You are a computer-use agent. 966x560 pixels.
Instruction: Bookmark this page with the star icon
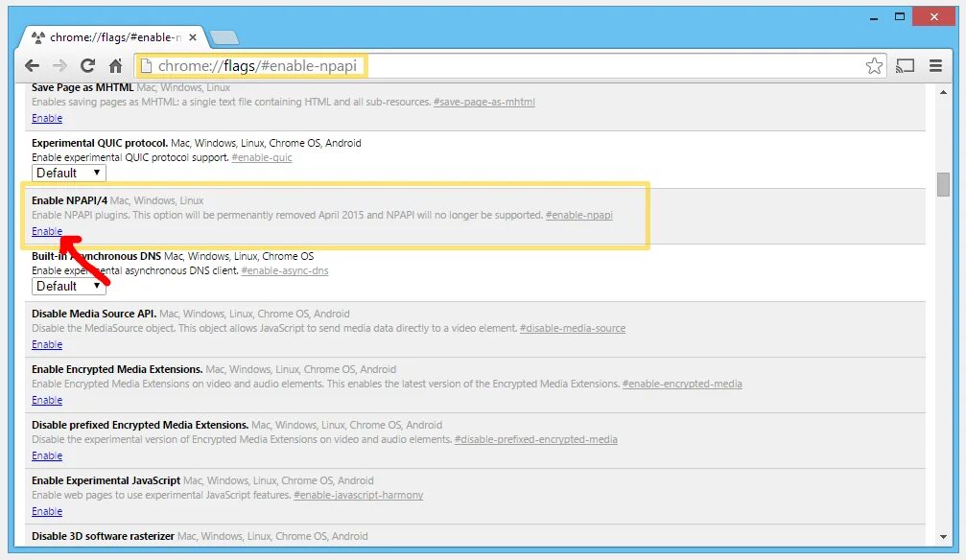pos(874,65)
